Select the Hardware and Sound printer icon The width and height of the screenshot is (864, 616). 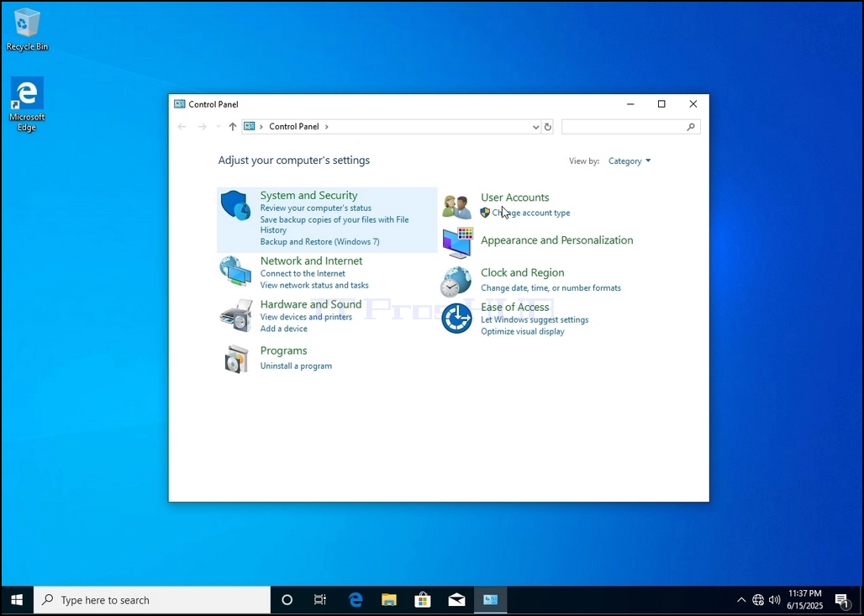click(236, 316)
